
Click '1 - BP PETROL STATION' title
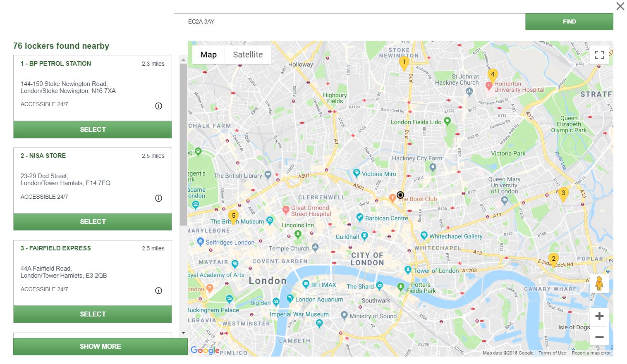[x=56, y=64]
